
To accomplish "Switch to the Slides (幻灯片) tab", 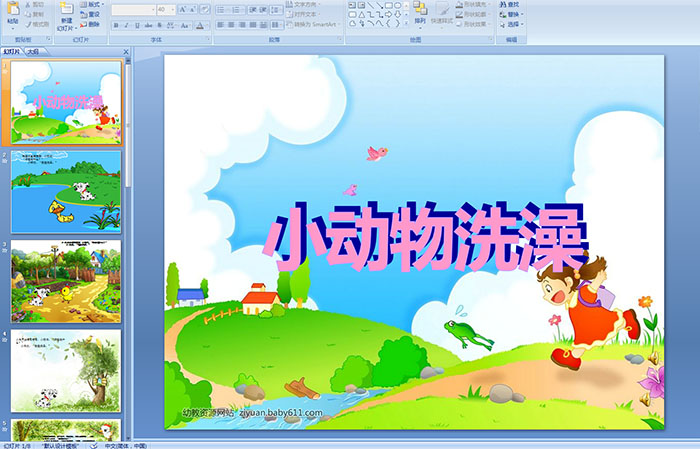I will pos(12,50).
